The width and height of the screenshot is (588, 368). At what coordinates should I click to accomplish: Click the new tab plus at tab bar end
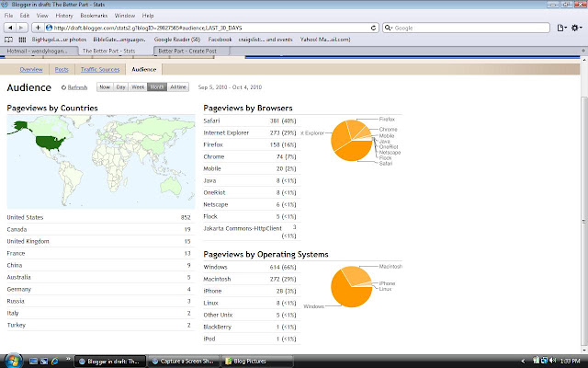[x=583, y=51]
